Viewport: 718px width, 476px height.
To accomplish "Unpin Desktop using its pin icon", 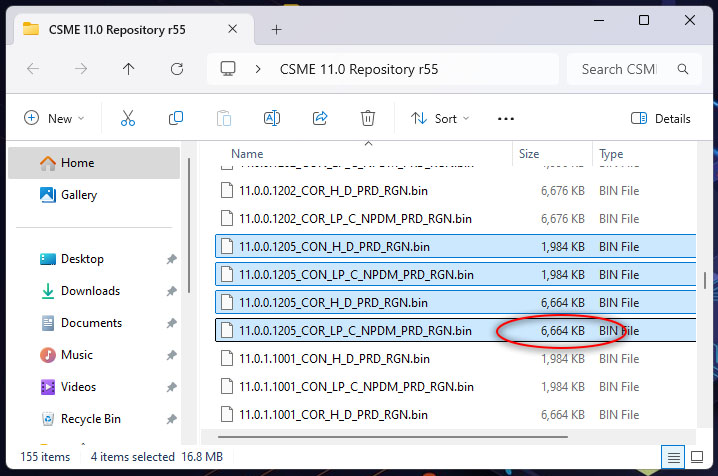I will [x=171, y=260].
